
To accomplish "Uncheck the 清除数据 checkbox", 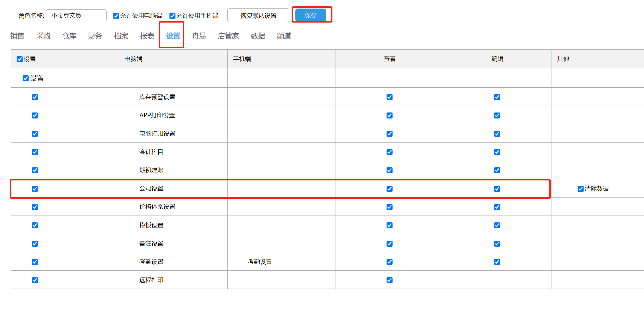I will click(x=580, y=189).
